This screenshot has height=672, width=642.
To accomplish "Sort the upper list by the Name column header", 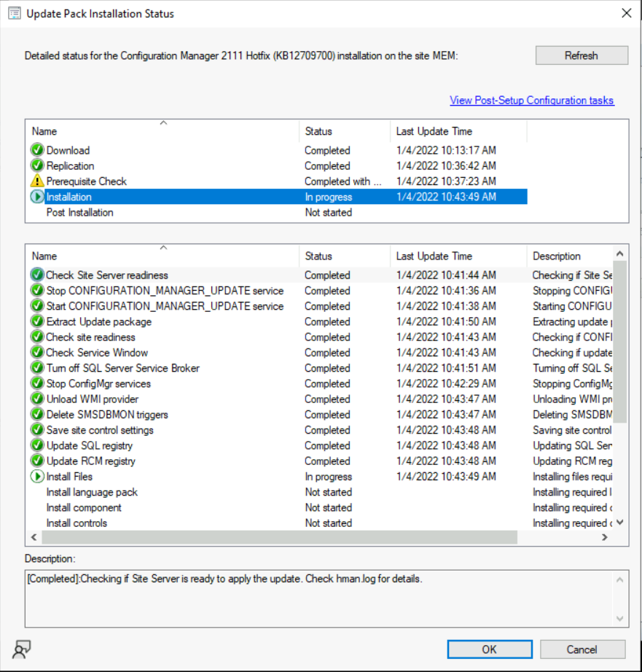I will tap(163, 131).
